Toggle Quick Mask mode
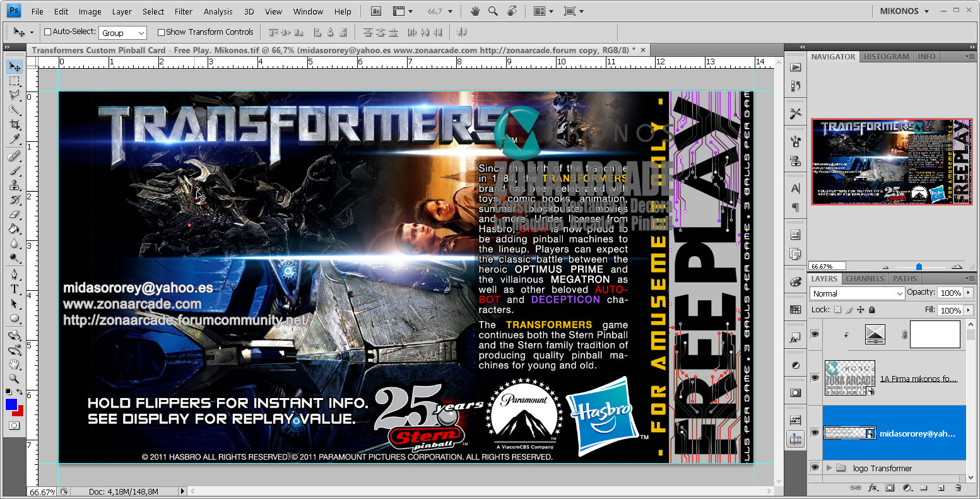 (x=15, y=426)
